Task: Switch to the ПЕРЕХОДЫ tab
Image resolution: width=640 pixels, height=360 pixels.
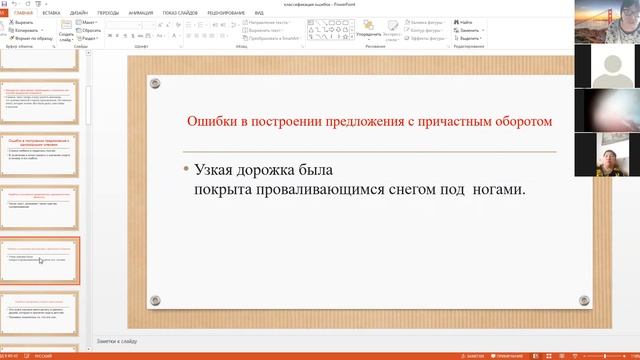Action: click(x=108, y=13)
